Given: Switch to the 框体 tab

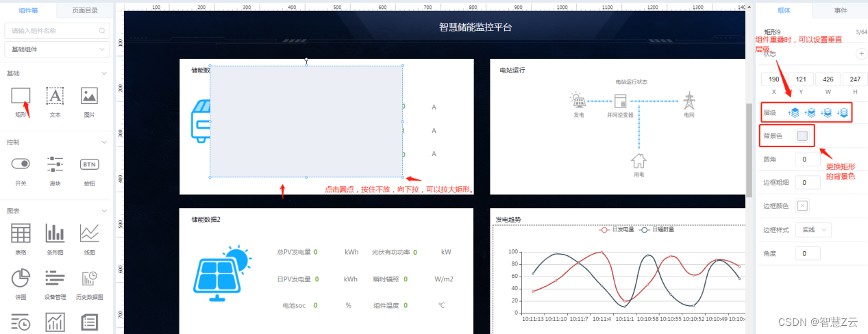Looking at the screenshot, I should pyautogui.click(x=784, y=10).
